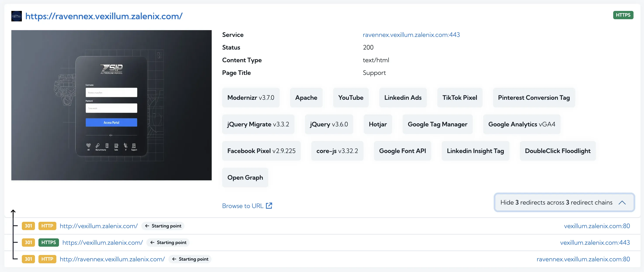Screen dimensions: 644x272
Task: Click the vexillum.zalenix.com:443 service link
Action: [595, 243]
